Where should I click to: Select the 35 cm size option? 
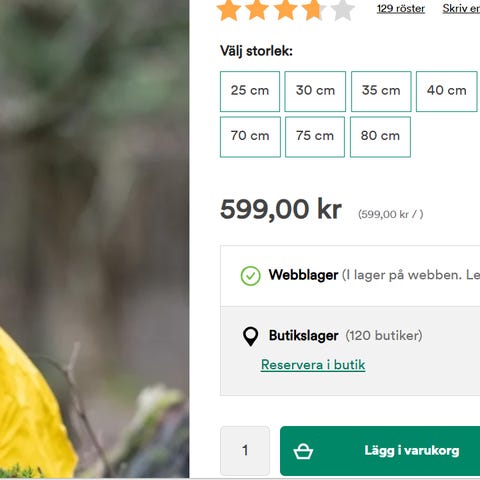point(381,91)
